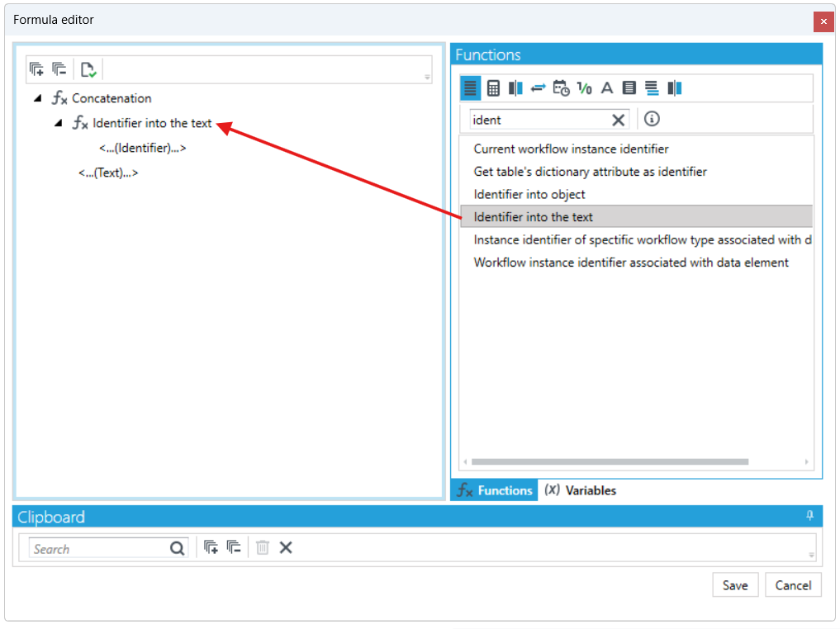Screen dimensions: 840x629
Task: Click the validate formula document icon
Action: (88, 69)
